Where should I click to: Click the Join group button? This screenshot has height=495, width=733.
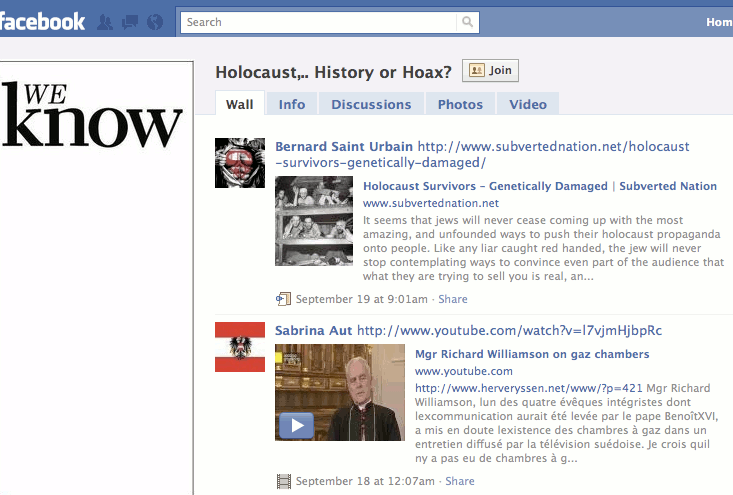[490, 71]
